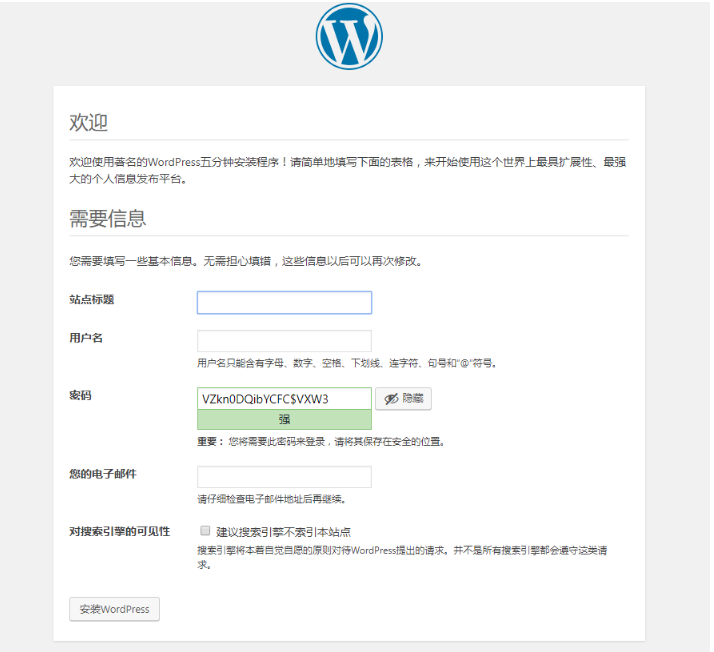Click the 强 password strength indicator bar

coord(284,419)
